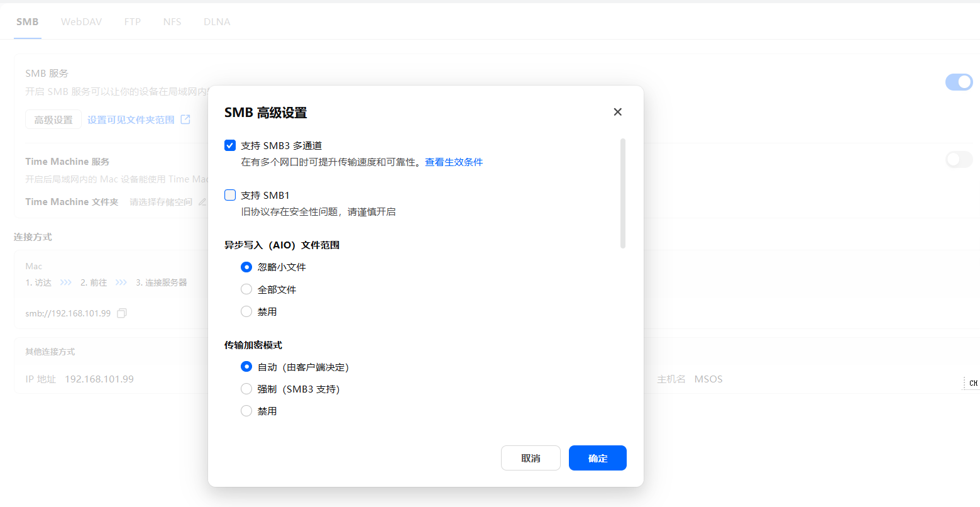This screenshot has width=980, height=507.
Task: Open the FTP tab
Action: point(132,21)
